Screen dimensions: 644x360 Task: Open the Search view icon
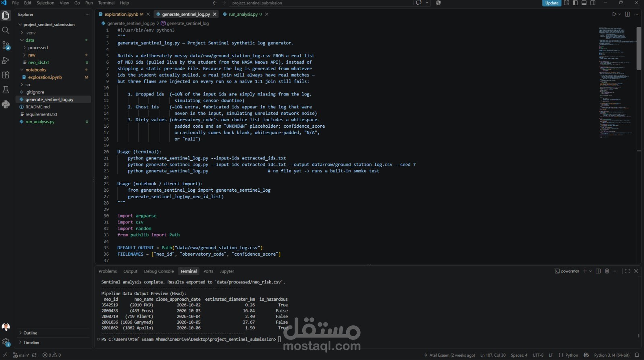click(6, 31)
